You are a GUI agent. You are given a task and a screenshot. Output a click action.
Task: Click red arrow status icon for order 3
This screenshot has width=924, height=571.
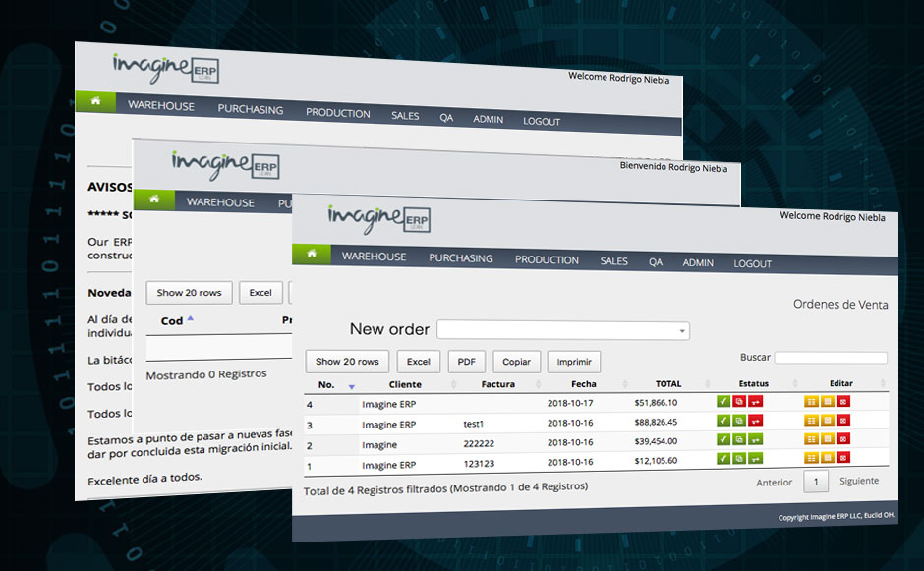(x=756, y=421)
